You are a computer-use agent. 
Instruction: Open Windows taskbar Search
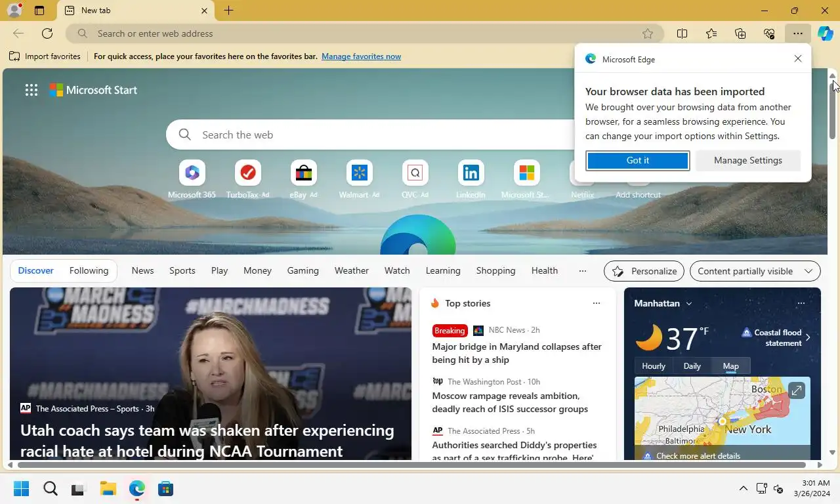pos(51,488)
